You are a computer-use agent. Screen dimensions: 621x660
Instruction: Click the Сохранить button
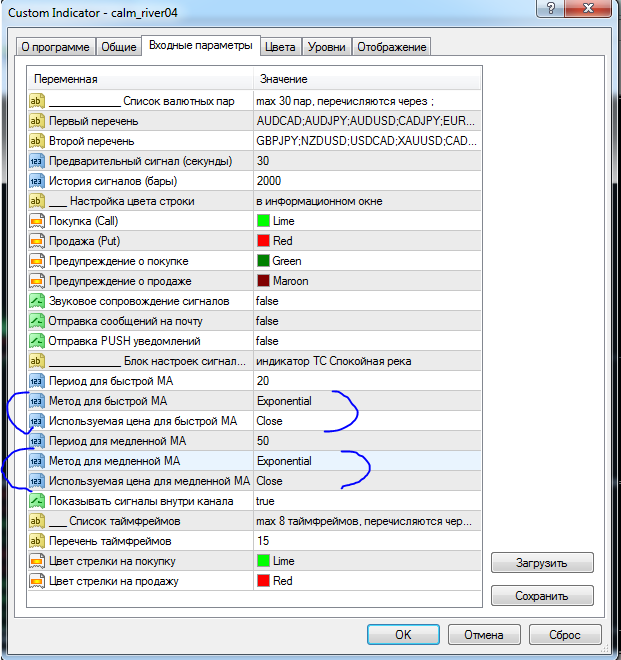[x=542, y=596]
